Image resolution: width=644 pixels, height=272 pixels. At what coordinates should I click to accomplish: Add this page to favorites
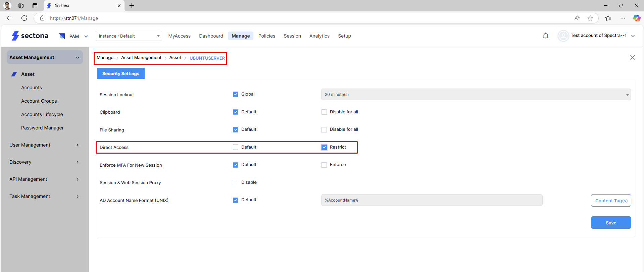click(x=590, y=18)
